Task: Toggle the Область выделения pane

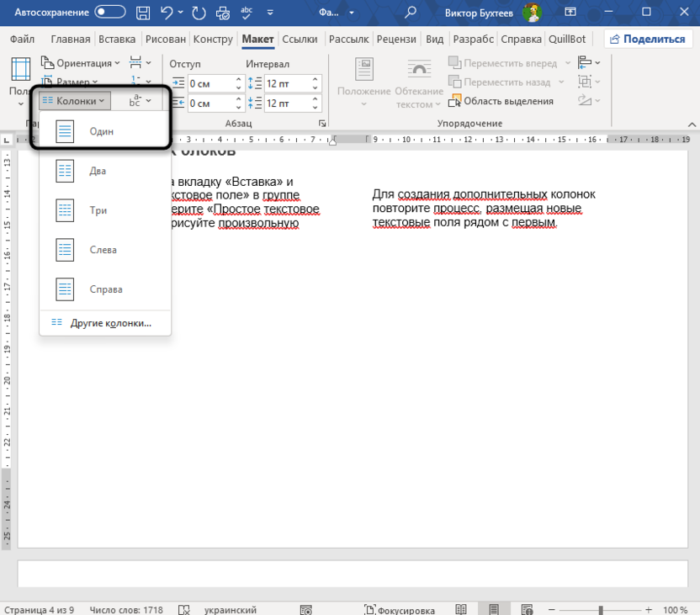Action: coord(501,101)
